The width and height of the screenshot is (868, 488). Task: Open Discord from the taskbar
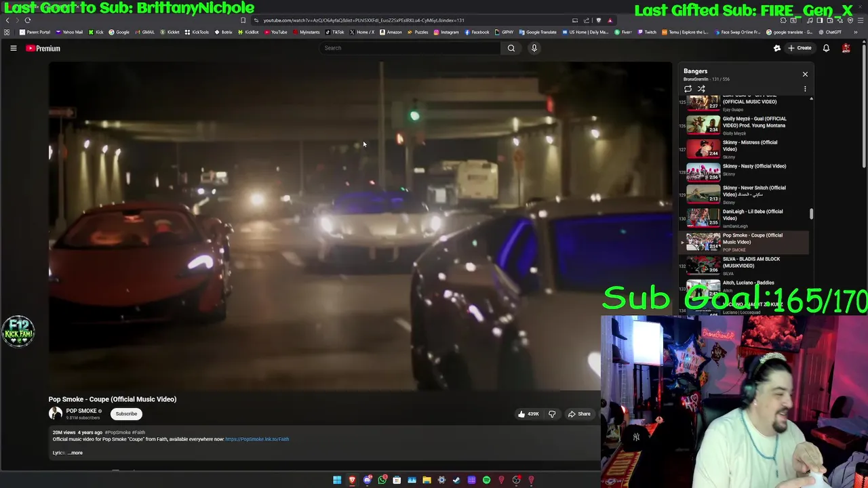point(367,480)
